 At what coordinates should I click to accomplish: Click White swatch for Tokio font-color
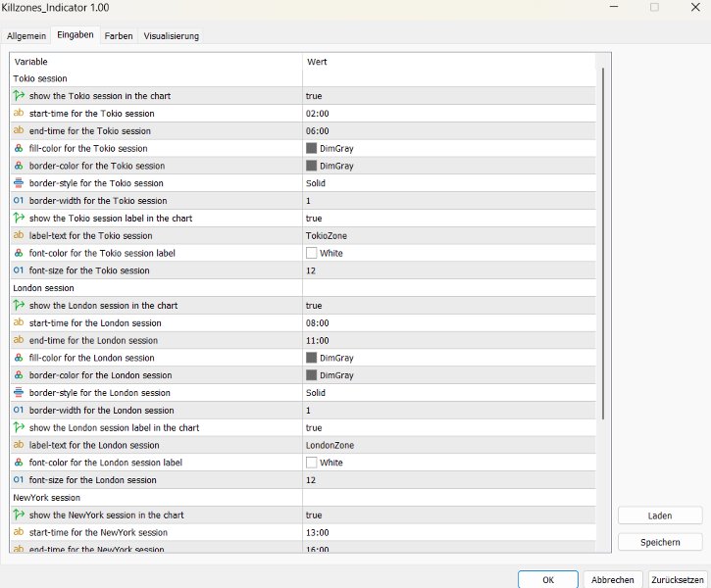pos(311,253)
